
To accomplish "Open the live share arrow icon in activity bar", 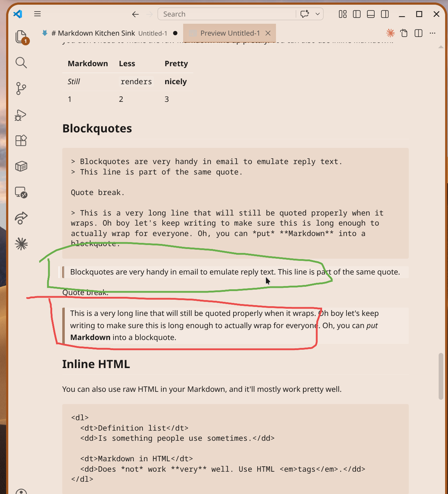I will 21,218.
